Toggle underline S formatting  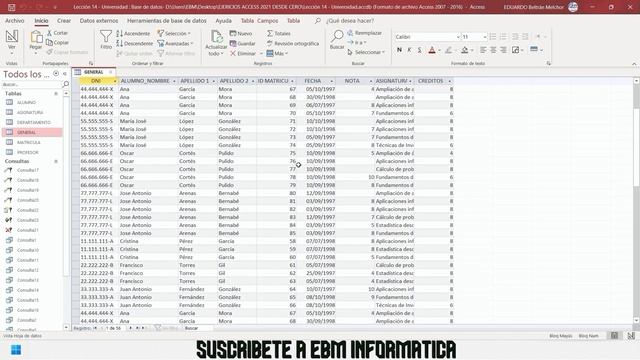(x=419, y=50)
